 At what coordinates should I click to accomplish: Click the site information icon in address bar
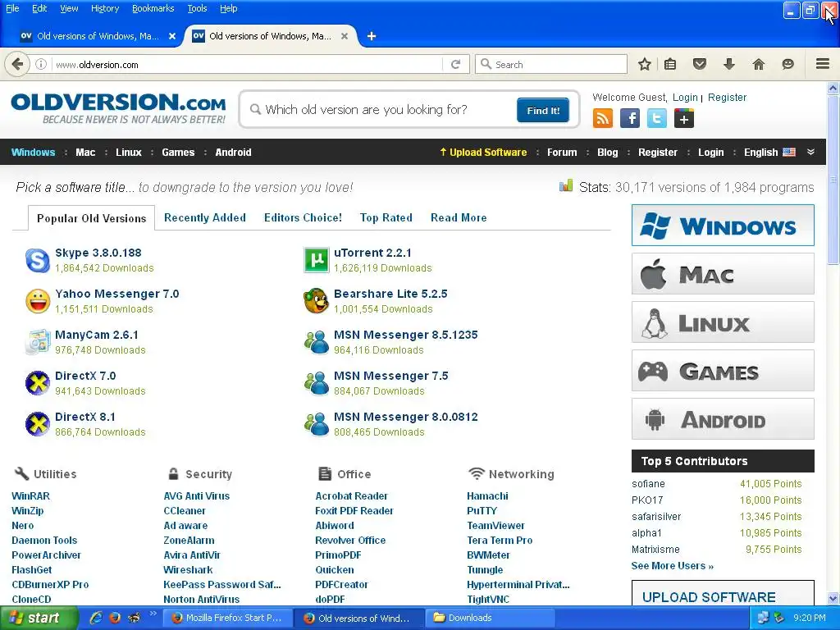click(x=41, y=64)
